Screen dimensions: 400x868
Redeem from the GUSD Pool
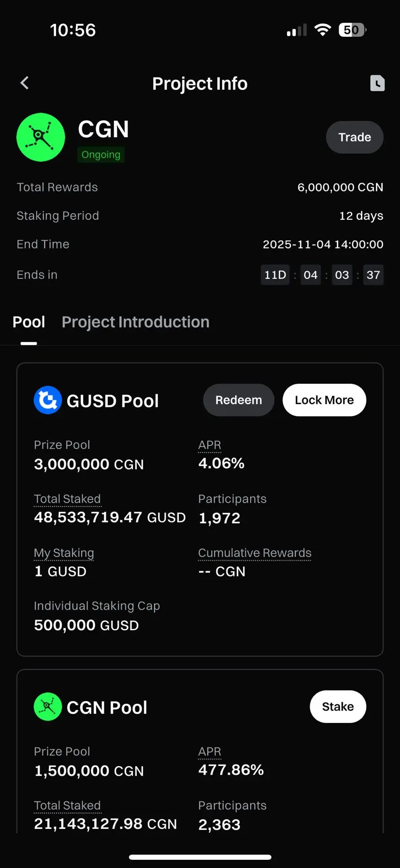pos(239,400)
